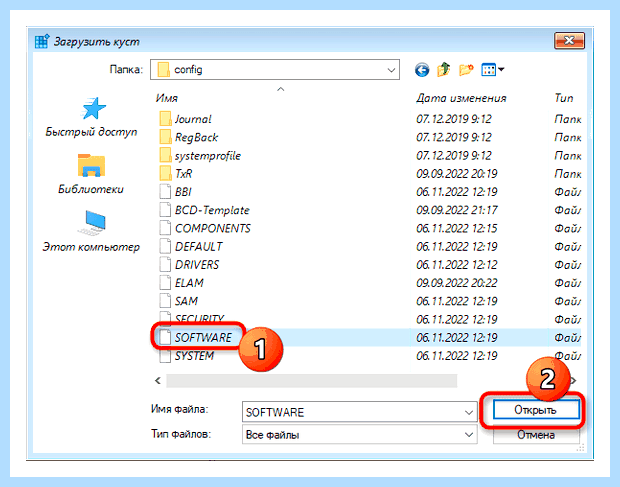Click the BBI file icon
The image size is (620, 487).
(165, 192)
